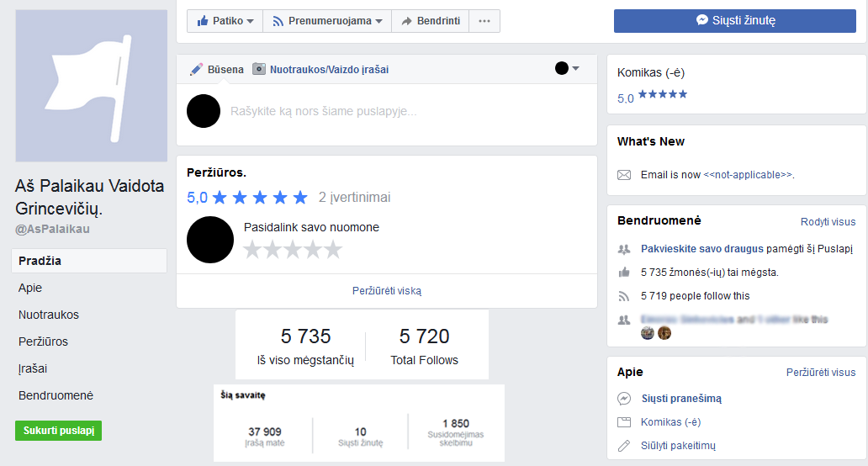868x466 pixels.
Task: Click the black avatar beside Pasidalink savo nuomone
Action: 209,240
